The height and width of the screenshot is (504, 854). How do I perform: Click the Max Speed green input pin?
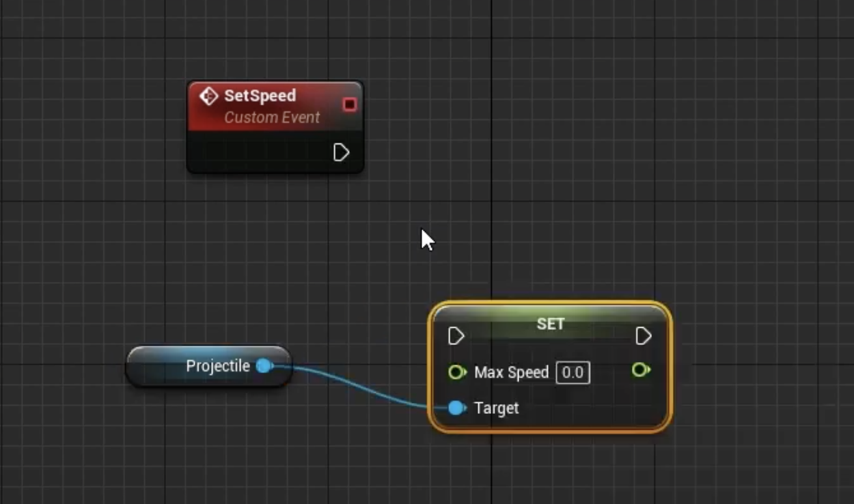(456, 372)
